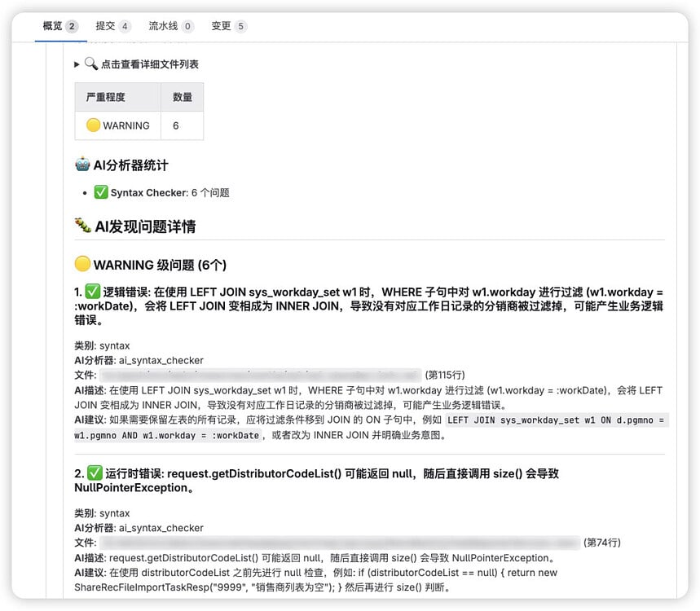Click the green check on issue 1 逻辑错误
This screenshot has height=611, width=700.
(93, 292)
